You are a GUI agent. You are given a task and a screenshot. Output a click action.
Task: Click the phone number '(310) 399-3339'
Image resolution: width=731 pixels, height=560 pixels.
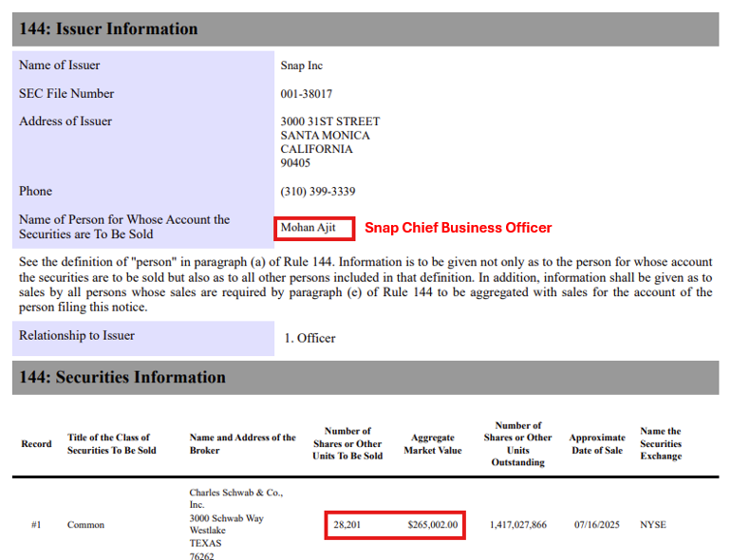318,191
